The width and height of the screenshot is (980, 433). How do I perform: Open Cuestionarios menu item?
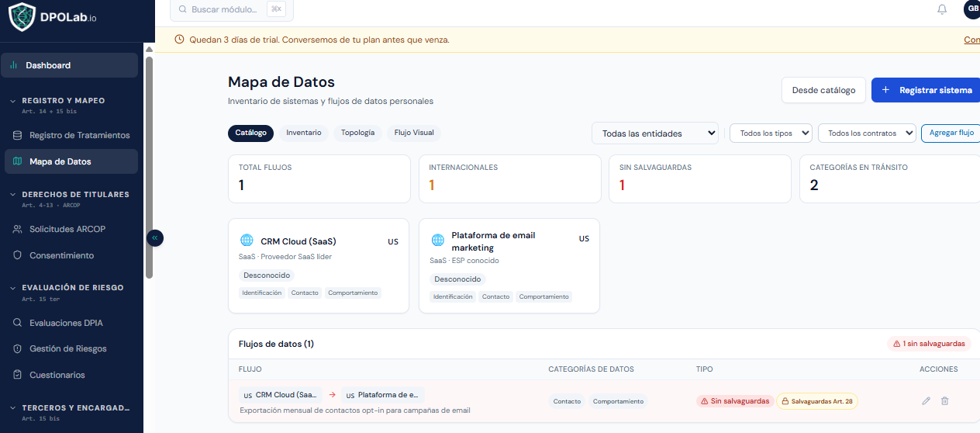point(71,375)
